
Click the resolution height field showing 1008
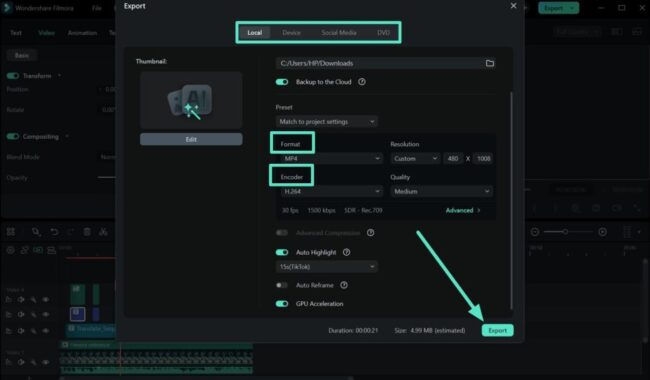tap(483, 159)
